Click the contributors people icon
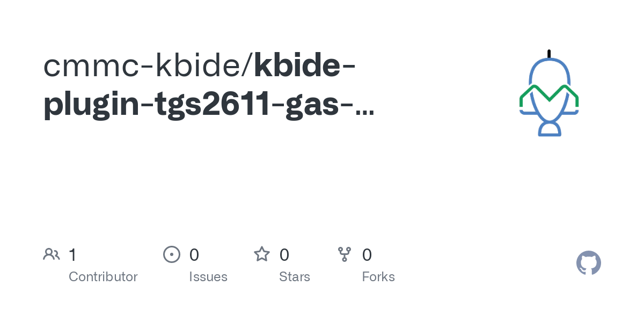Image resolution: width=644 pixels, height=322 pixels. tap(52, 254)
